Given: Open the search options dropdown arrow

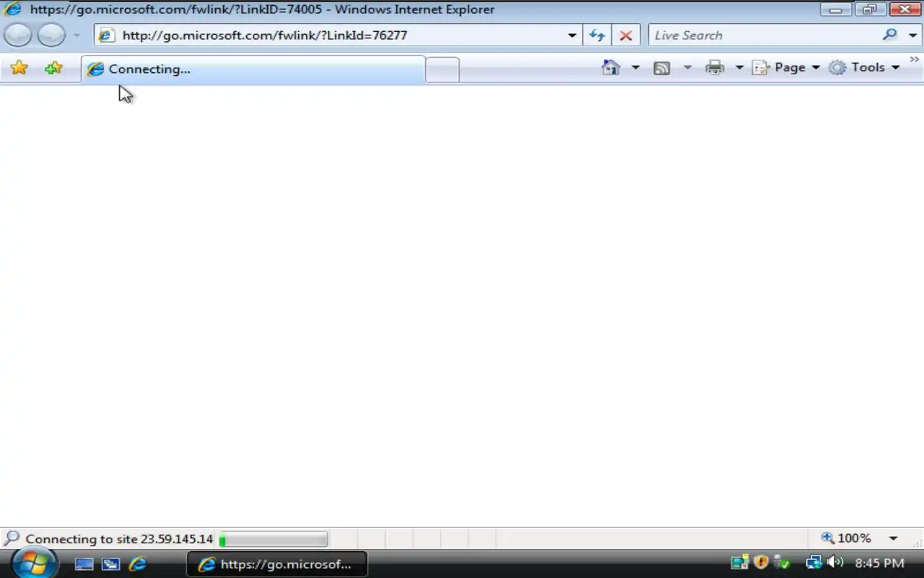Looking at the screenshot, I should [913, 35].
